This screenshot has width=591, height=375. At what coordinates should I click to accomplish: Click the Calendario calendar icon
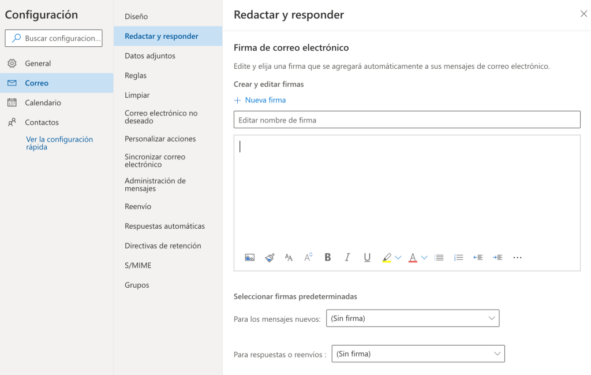pos(12,103)
